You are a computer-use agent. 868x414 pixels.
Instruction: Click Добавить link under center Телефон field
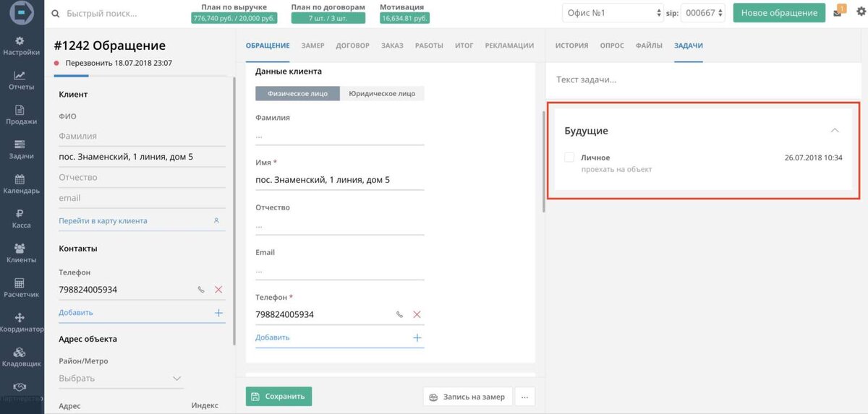tap(273, 337)
